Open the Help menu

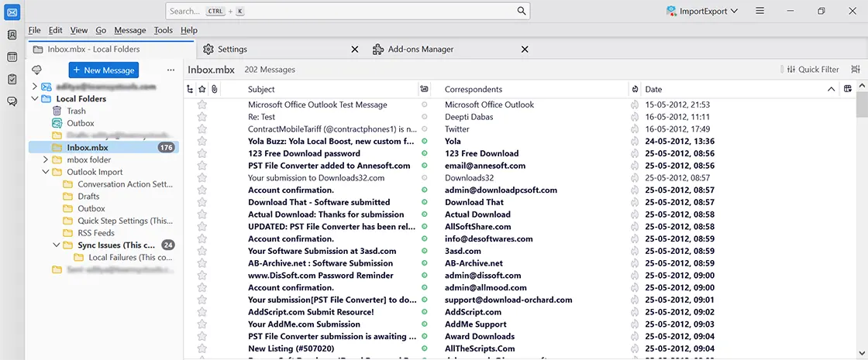[189, 30]
